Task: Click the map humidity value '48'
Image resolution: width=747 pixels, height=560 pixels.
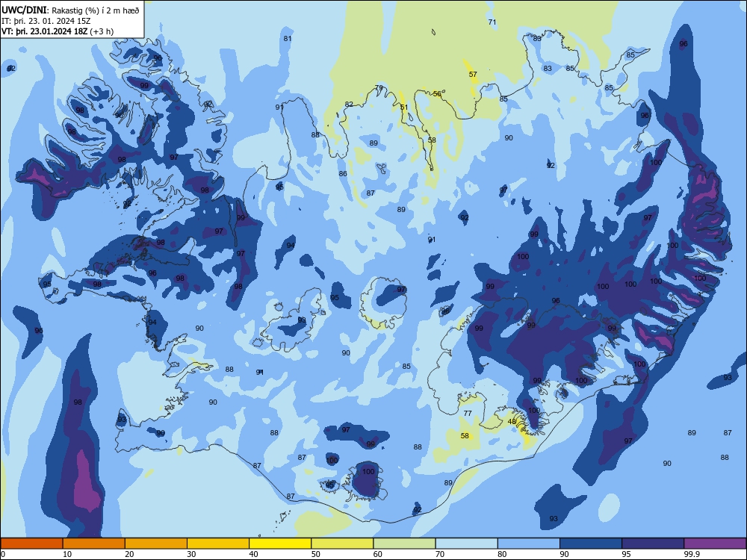Action: [x=512, y=421]
